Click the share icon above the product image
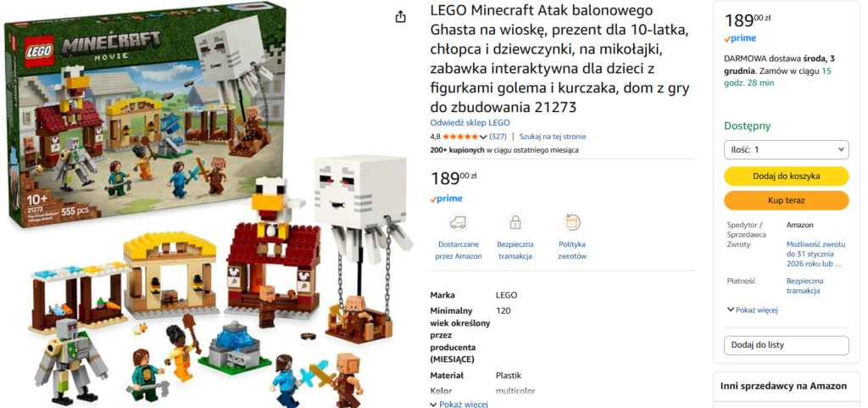This screenshot has height=408, width=868. (401, 17)
